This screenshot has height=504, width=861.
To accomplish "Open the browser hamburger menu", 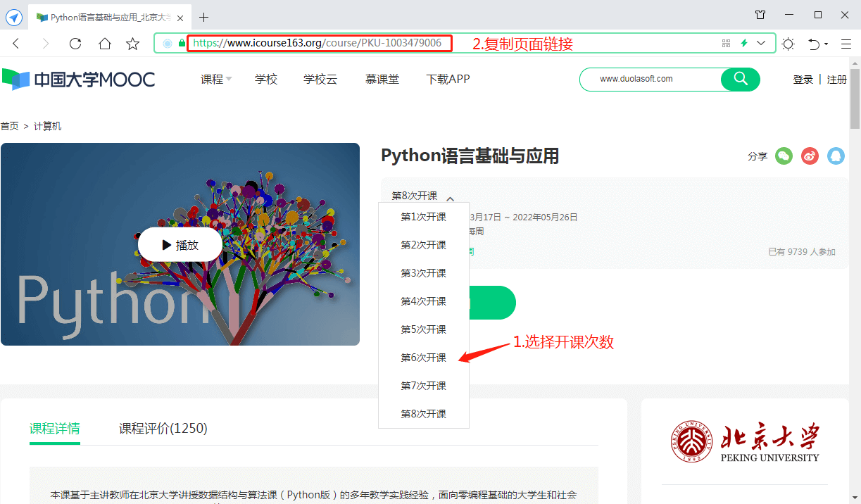I will pyautogui.click(x=846, y=44).
